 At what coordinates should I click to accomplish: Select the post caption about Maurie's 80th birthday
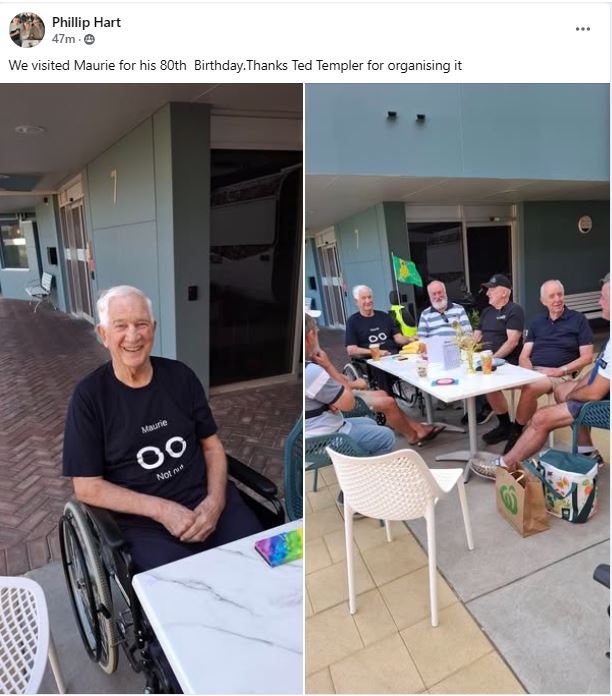point(235,65)
